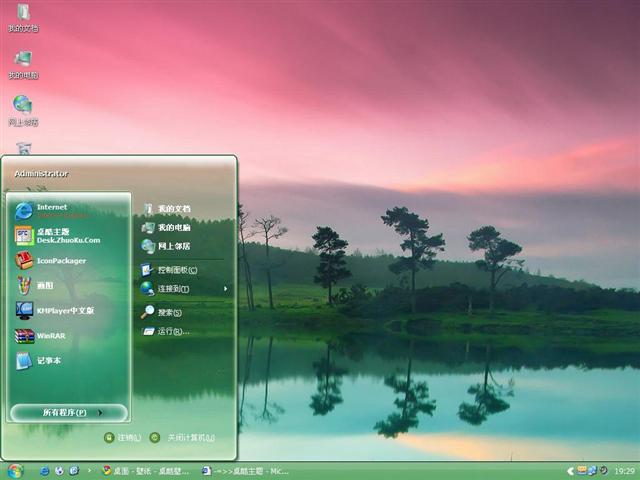The image size is (640, 480).
Task: Select the 我的文档 desktop icon
Action: [x=23, y=18]
